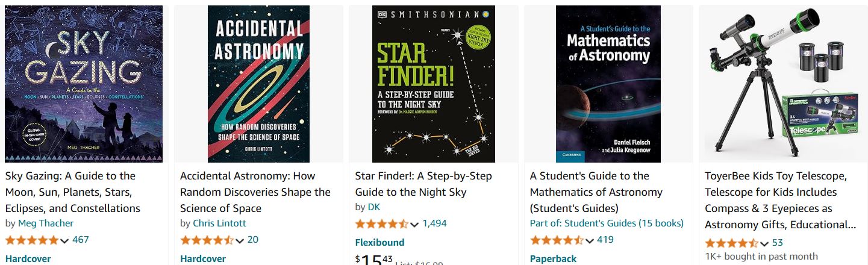
Task: Open Student's Guides (15 books) series link
Action: 607,223
